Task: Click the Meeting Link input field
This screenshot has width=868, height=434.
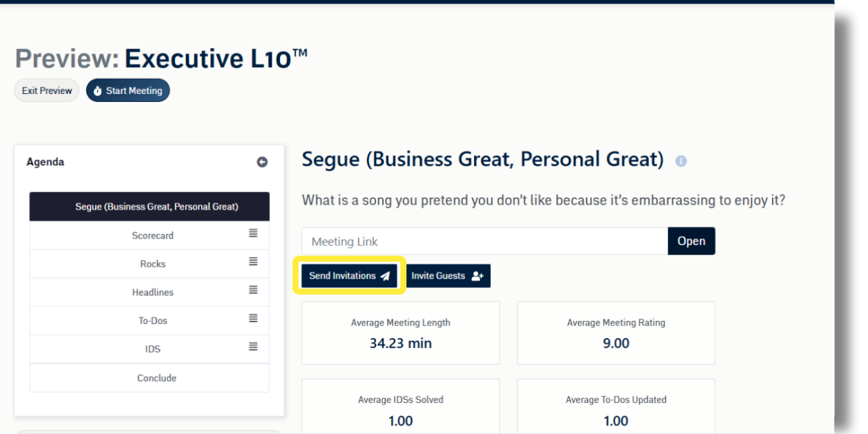Action: tap(485, 241)
